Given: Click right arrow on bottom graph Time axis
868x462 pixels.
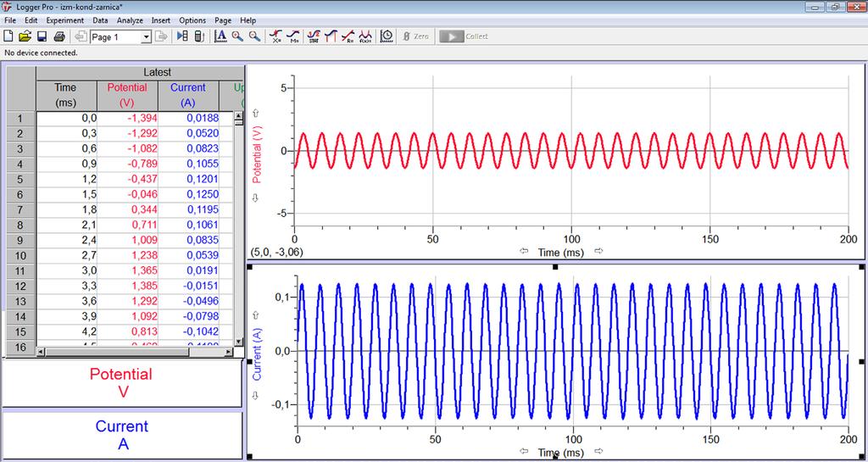Looking at the screenshot, I should (598, 452).
